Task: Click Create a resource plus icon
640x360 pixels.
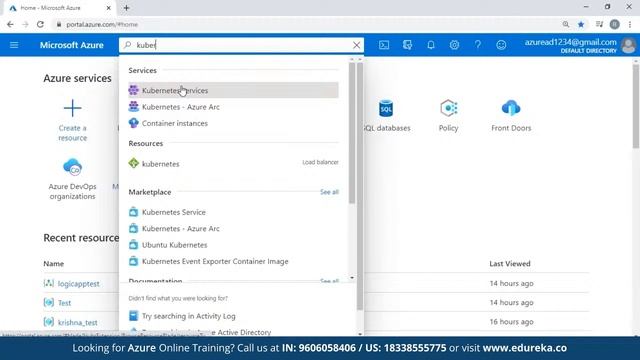Action: point(72,108)
